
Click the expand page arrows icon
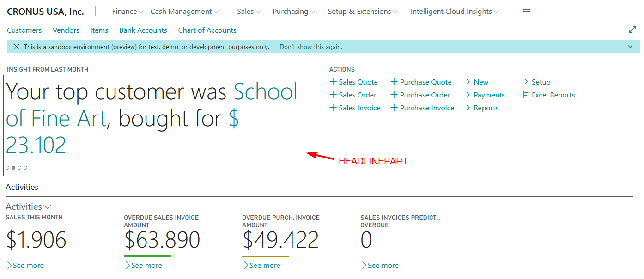[633, 30]
